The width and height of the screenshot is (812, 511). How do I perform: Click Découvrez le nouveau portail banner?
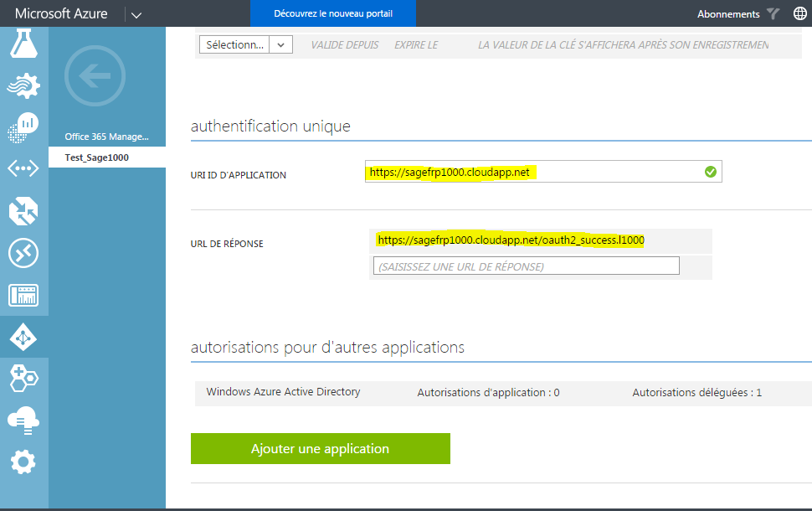(333, 13)
